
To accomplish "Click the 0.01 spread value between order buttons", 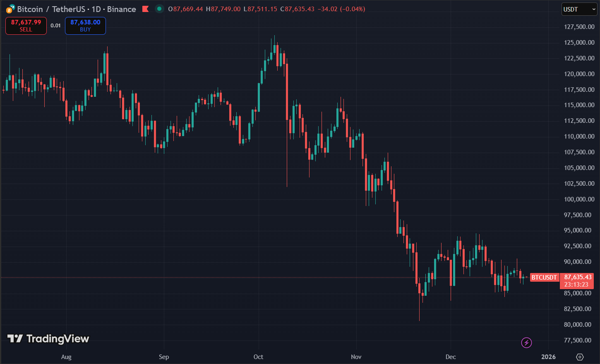I will click(55, 25).
